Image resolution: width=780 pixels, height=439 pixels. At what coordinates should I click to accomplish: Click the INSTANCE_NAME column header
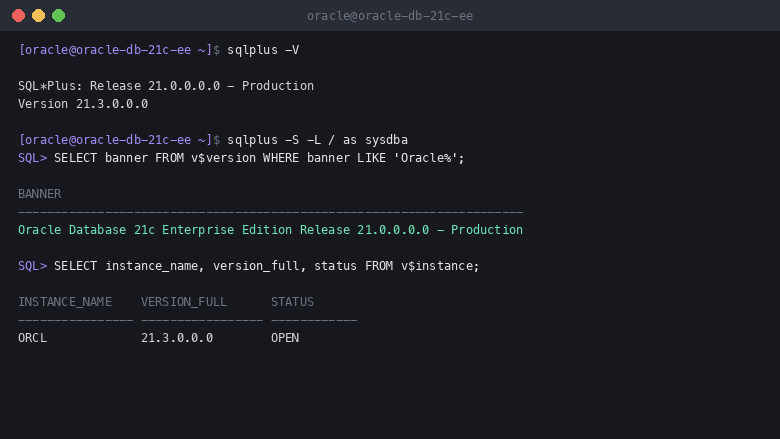[x=65, y=302]
